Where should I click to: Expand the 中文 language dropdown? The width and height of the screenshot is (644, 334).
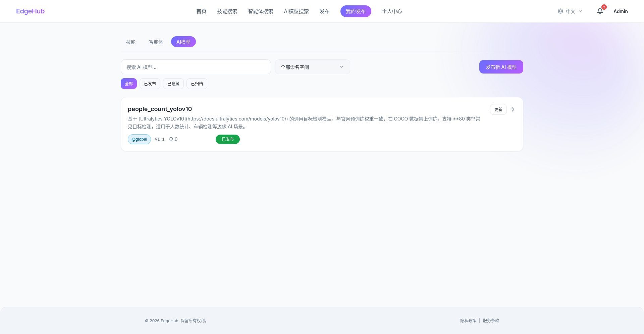pos(570,11)
